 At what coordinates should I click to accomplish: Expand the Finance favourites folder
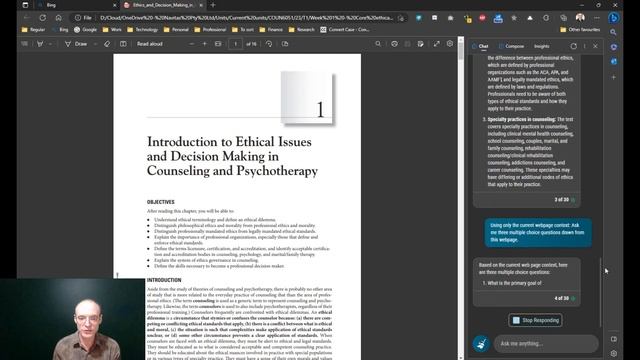click(x=271, y=29)
